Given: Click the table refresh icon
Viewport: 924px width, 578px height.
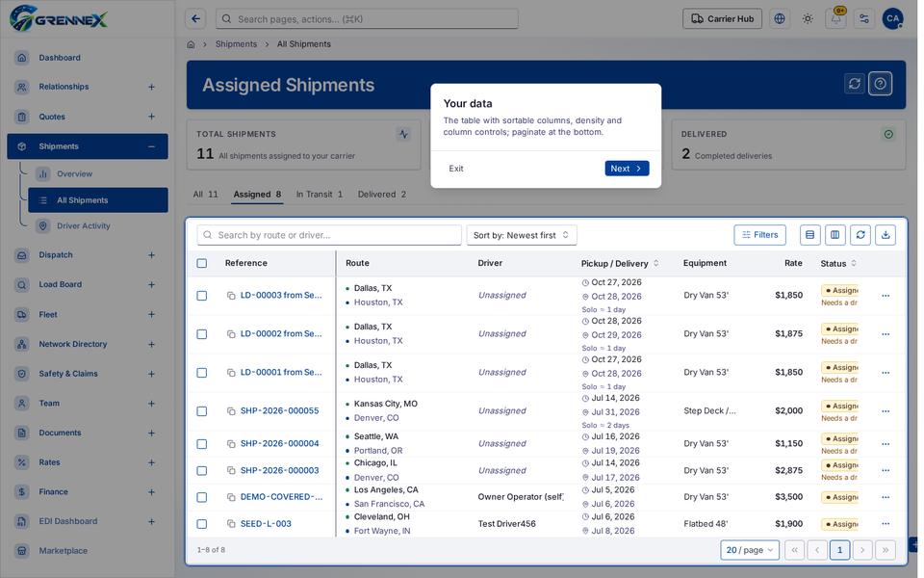Looking at the screenshot, I should click(x=860, y=235).
